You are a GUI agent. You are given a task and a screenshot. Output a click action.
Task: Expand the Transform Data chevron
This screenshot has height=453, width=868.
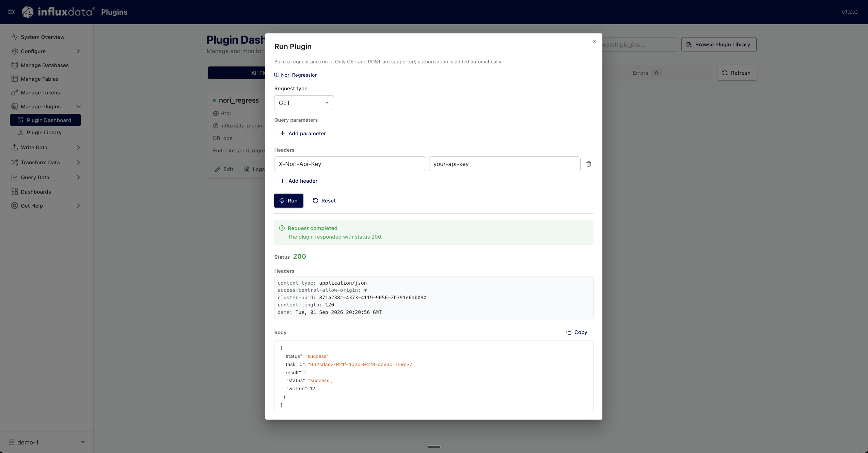78,162
